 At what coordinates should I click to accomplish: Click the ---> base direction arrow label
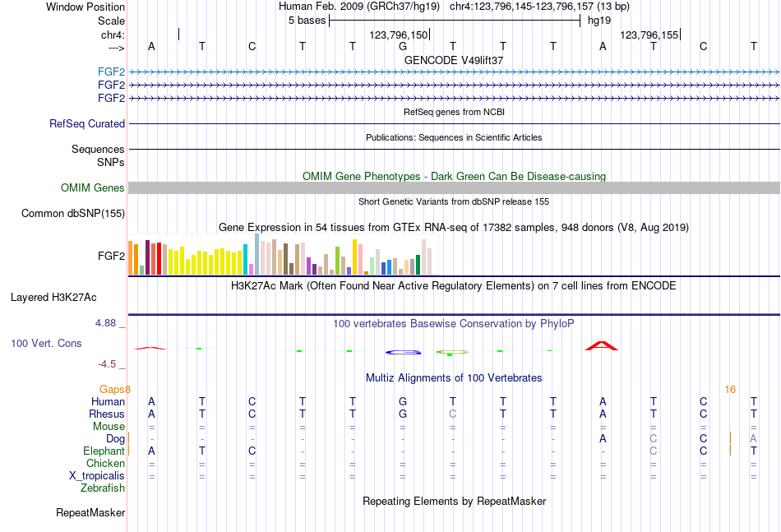116,48
